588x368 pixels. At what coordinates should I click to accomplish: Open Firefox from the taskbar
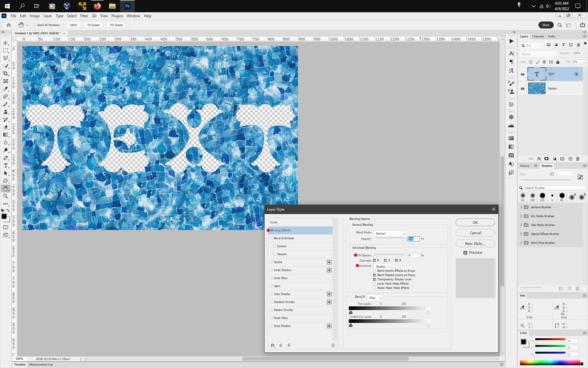97,6
